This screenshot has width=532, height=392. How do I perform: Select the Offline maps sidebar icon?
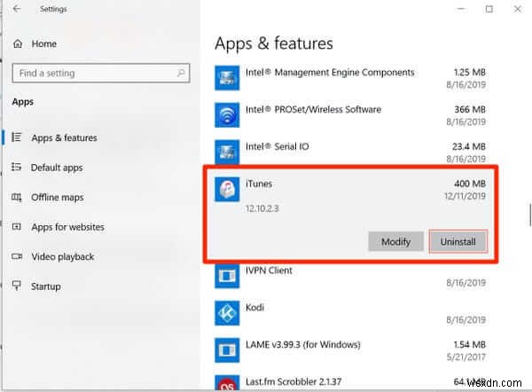[x=16, y=197]
